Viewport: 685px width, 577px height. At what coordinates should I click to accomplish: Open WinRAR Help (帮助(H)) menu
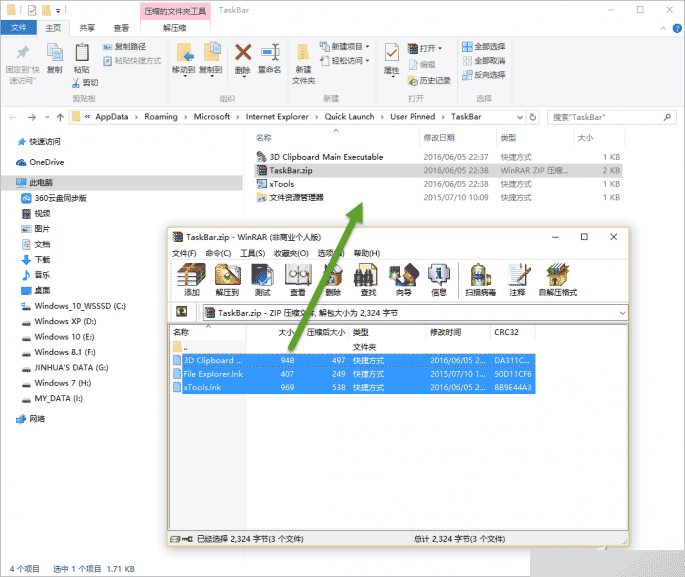click(367, 253)
